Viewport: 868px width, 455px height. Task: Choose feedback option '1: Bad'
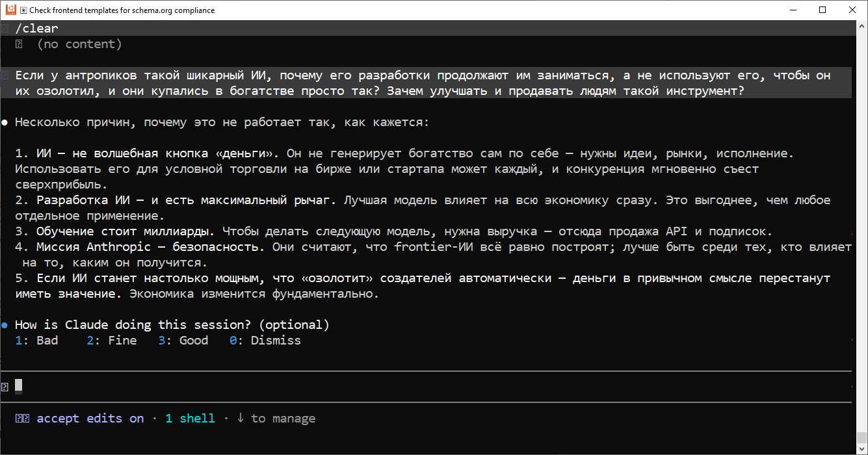coord(36,341)
